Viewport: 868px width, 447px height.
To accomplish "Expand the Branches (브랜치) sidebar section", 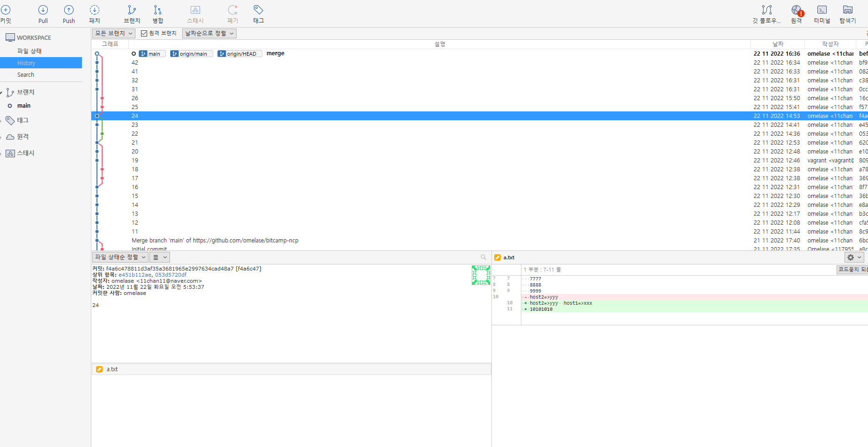I will point(2,92).
